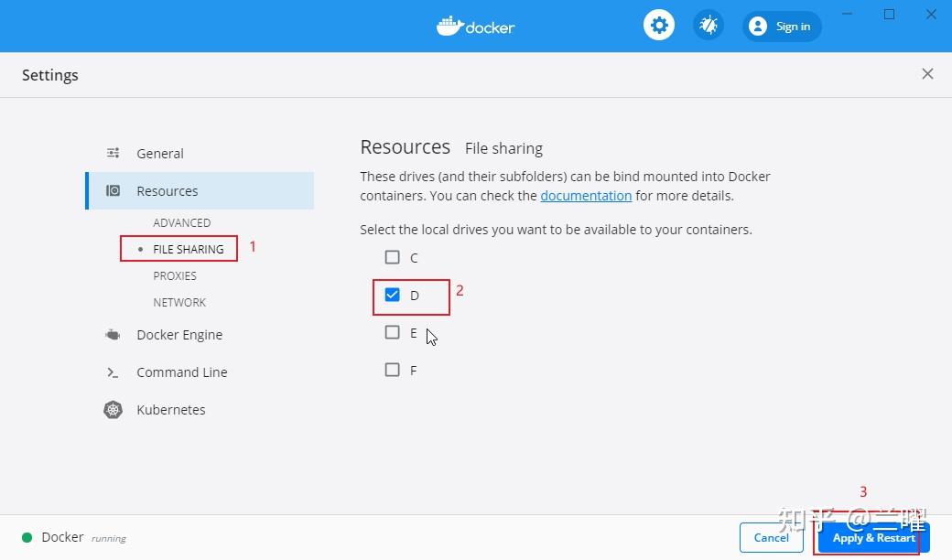Open the Kubernetes settings icon
The height and width of the screenshot is (560, 952).
pyautogui.click(x=113, y=410)
